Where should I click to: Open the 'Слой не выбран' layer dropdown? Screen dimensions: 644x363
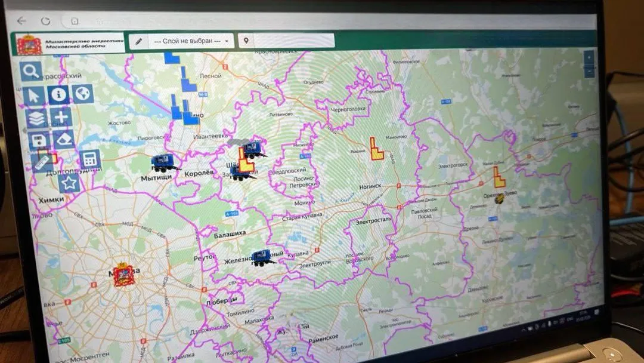click(x=184, y=41)
